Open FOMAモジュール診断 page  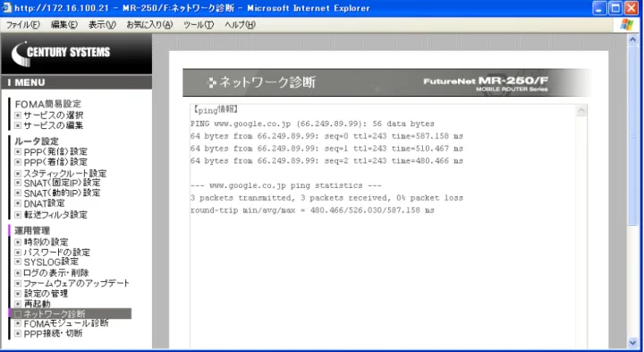[x=66, y=323]
